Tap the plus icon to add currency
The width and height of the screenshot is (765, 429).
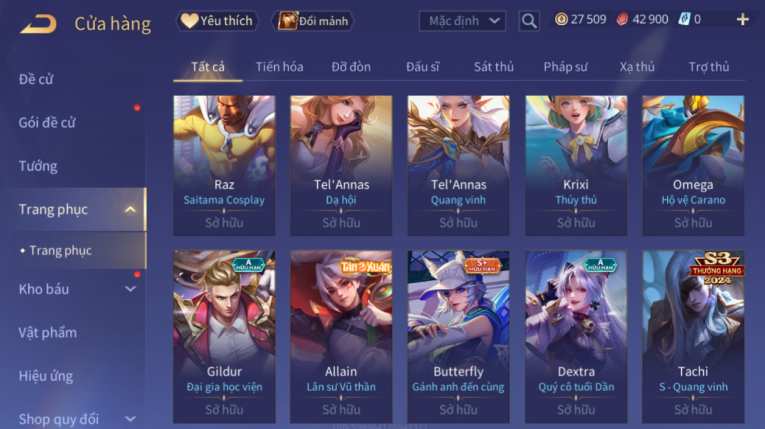coord(743,20)
